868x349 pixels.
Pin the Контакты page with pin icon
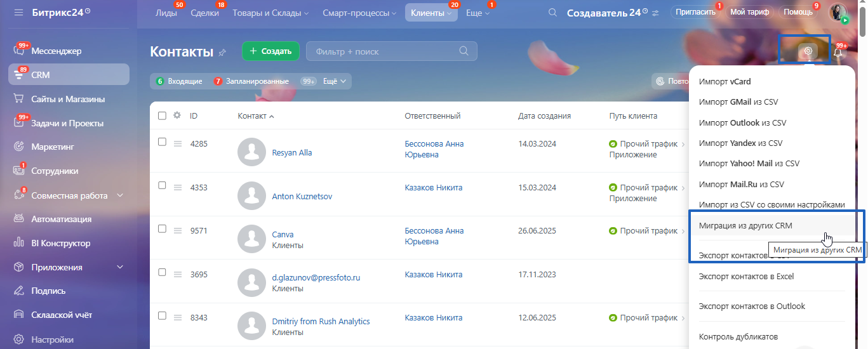coord(222,52)
